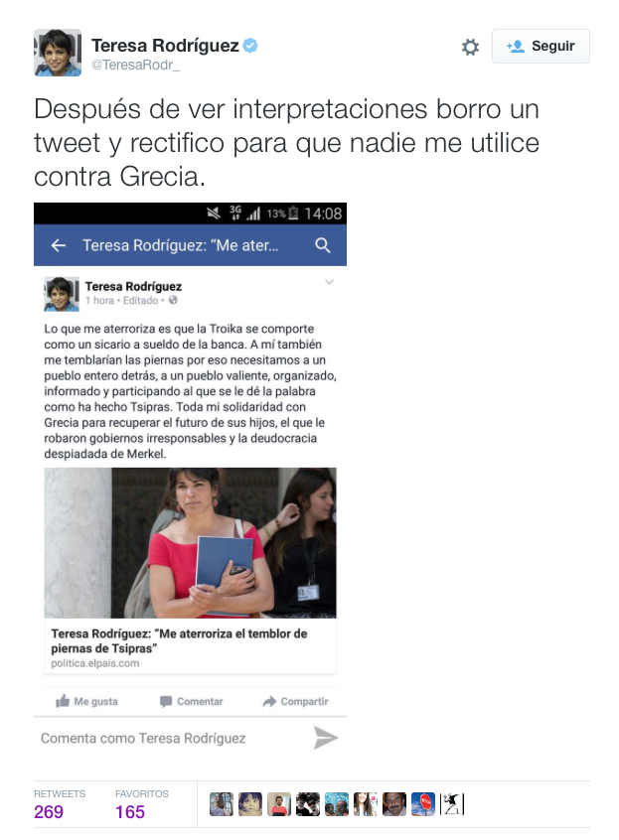The width and height of the screenshot is (619, 840).
Task: Tap the back arrow in the Facebook header
Action: coord(59,245)
